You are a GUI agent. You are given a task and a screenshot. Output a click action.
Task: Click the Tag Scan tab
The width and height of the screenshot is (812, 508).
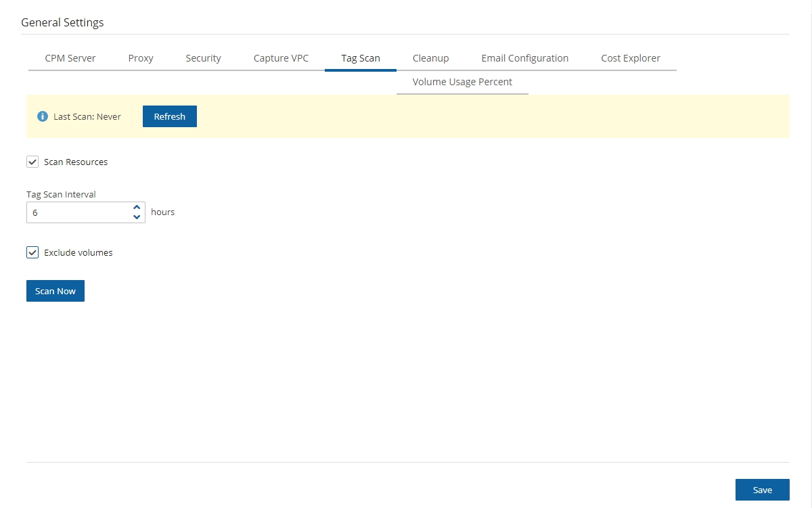[360, 58]
